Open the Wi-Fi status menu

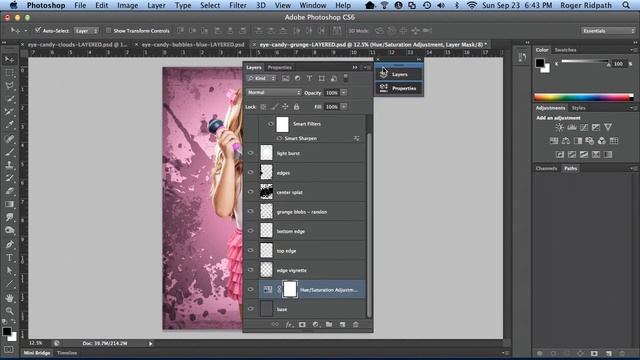(471, 5)
